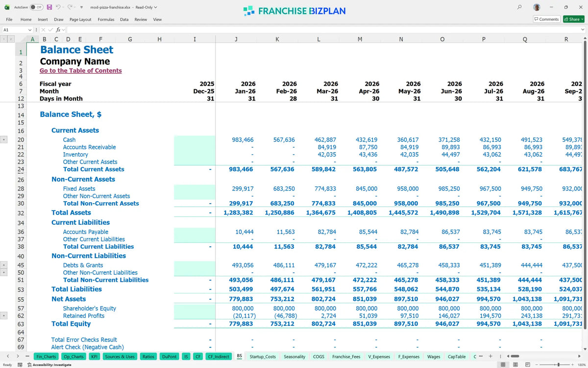588x368 pixels.
Task: Expand grouped rows at row 20
Action: tap(4, 139)
